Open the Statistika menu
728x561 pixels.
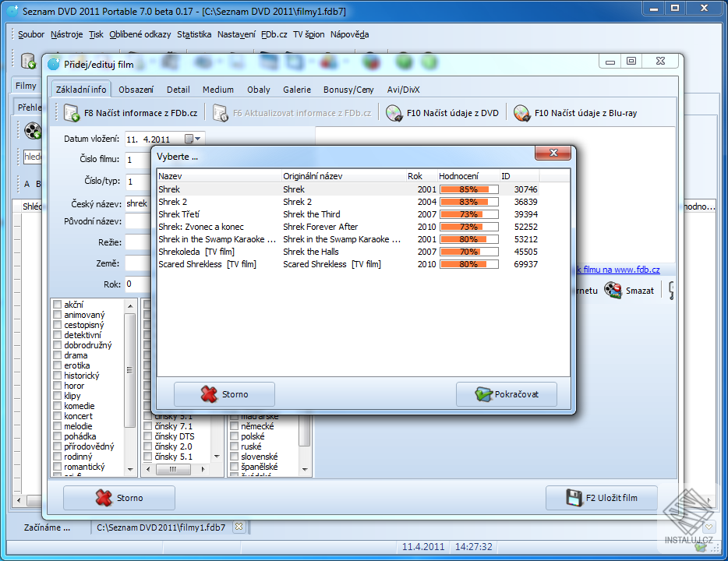pyautogui.click(x=193, y=34)
